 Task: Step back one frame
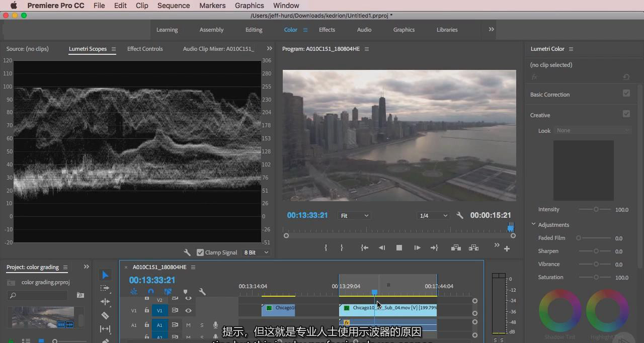click(x=382, y=248)
